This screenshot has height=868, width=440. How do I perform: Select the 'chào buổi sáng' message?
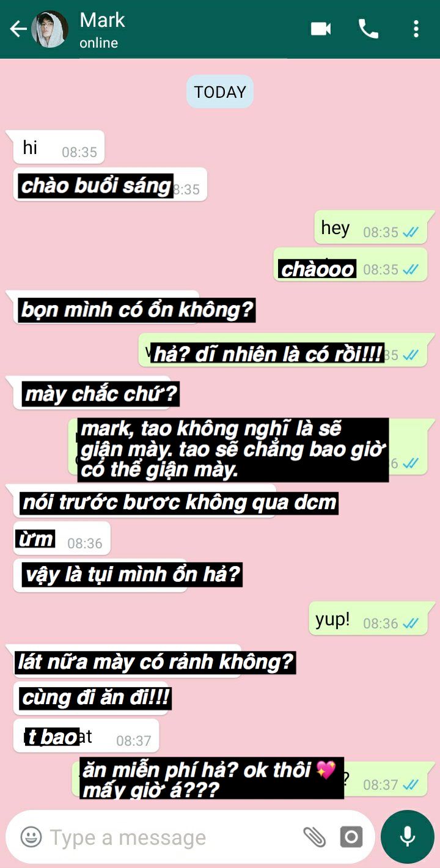pyautogui.click(x=110, y=184)
